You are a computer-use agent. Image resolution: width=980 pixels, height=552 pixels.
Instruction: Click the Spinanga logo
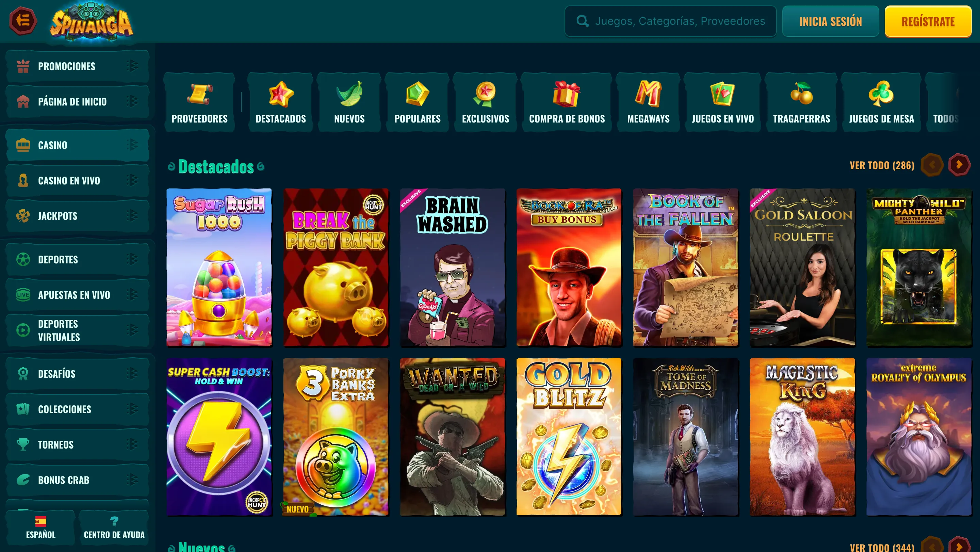92,21
